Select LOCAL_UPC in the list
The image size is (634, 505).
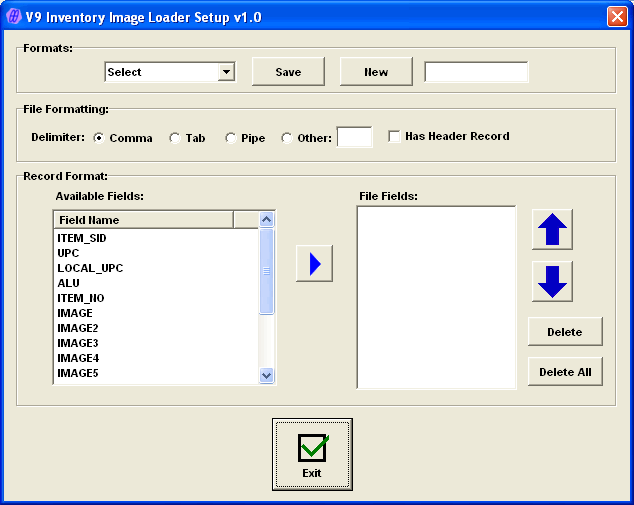click(156, 268)
